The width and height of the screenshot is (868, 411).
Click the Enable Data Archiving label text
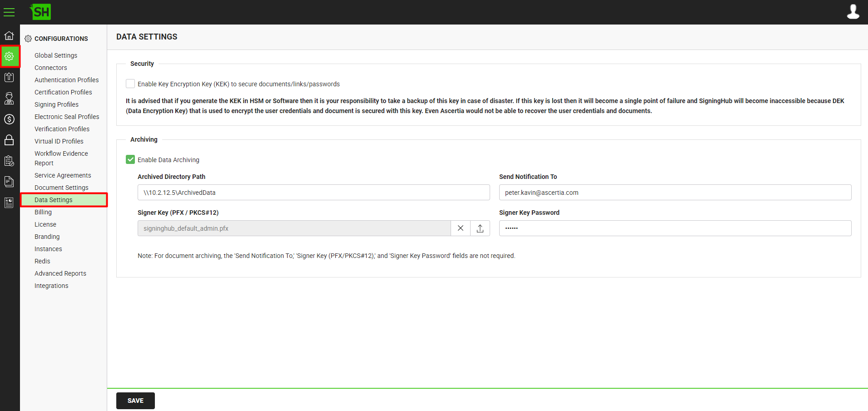click(x=169, y=160)
